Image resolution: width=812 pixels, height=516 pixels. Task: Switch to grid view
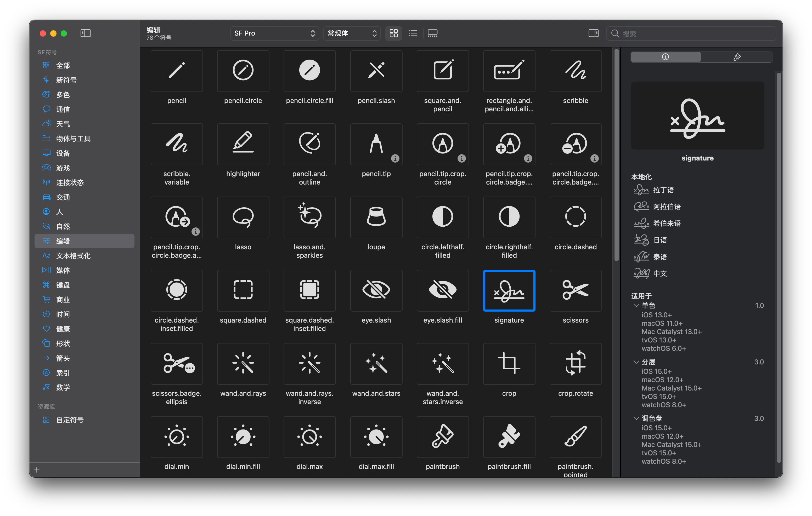[393, 33]
